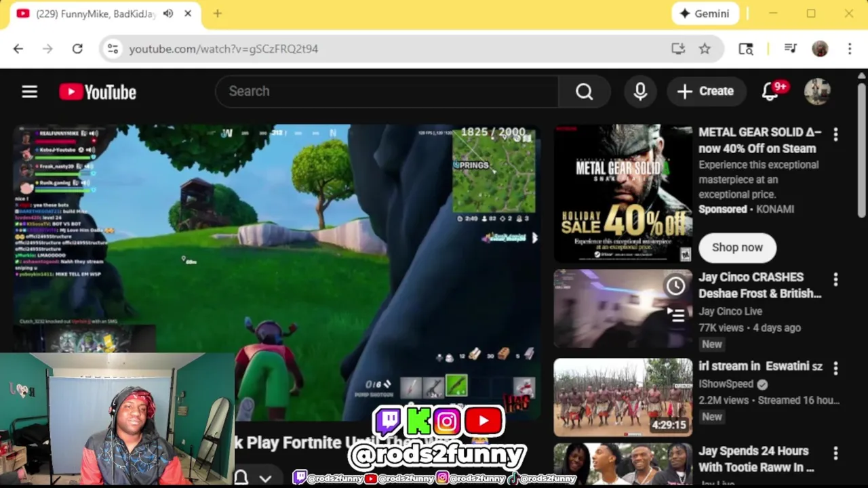868x488 pixels.
Task: Click the Metal Gear Solid ad thumbnail
Action: pos(623,194)
